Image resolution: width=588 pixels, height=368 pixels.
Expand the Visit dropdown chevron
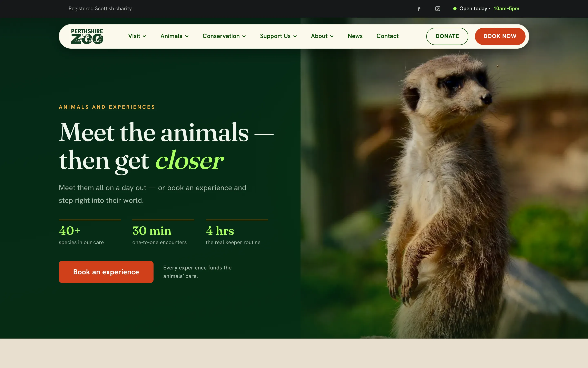[x=144, y=37]
